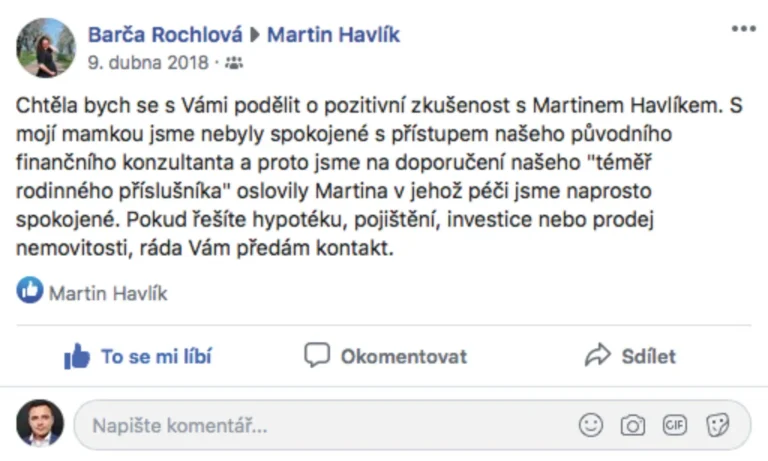Screen dimensions: 768x461
Task: Open the emoji picker in the comment box
Action: [591, 426]
